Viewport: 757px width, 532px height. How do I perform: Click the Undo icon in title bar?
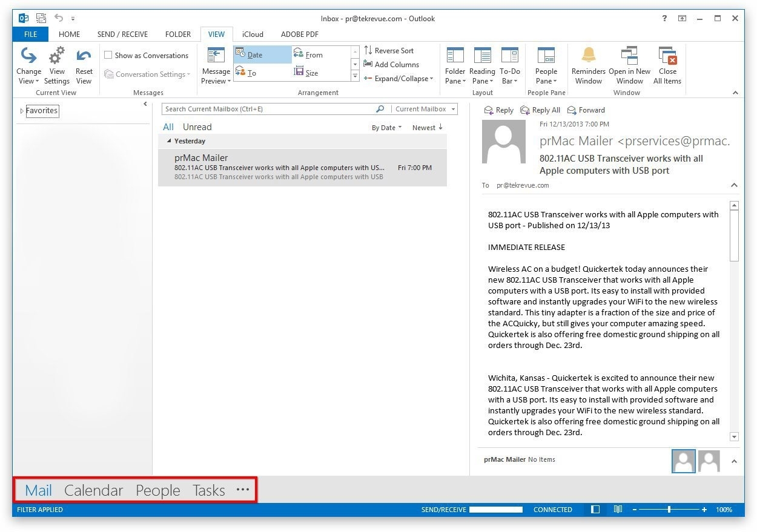(x=59, y=18)
